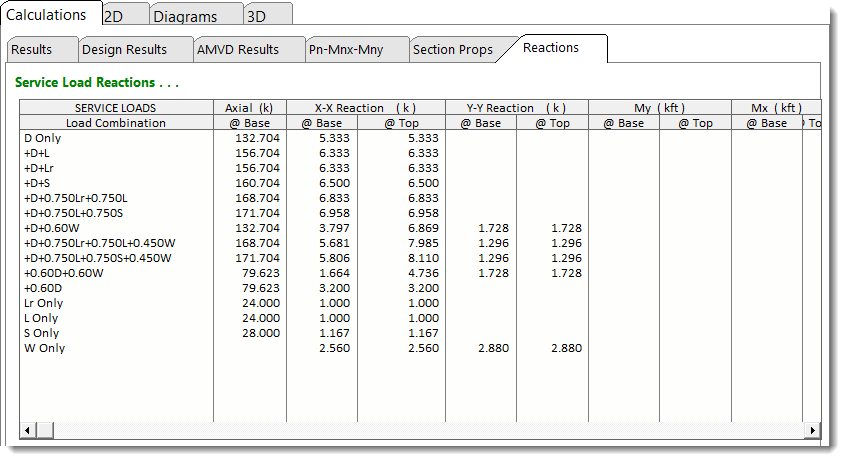Click the horizontal scrollbar left arrow

(x=28, y=430)
